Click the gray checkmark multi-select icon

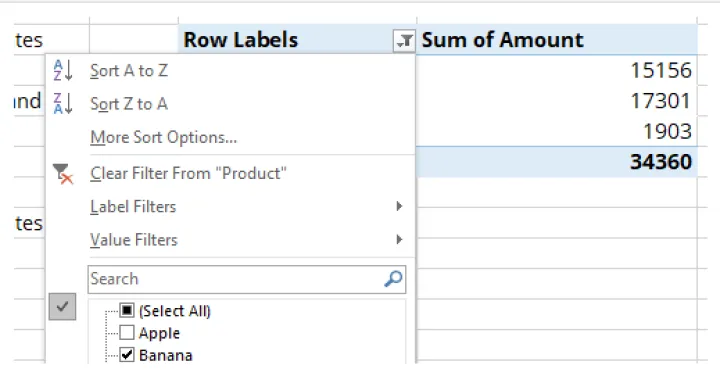(x=62, y=306)
